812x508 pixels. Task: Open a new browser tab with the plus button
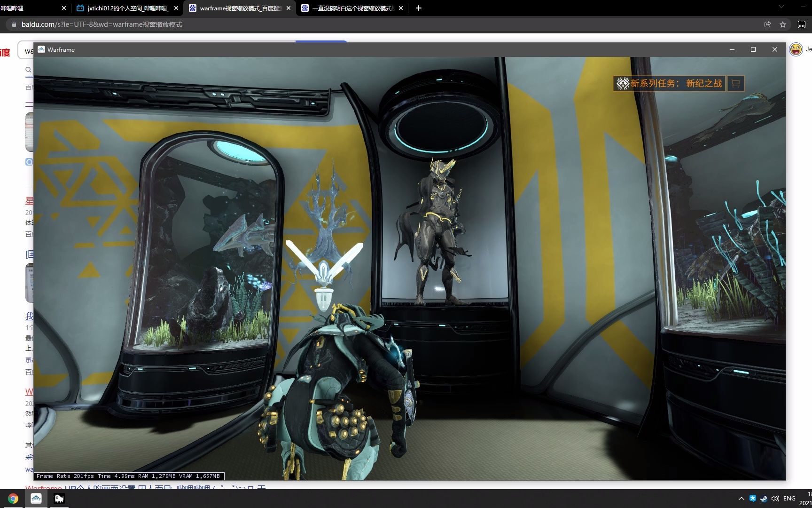click(419, 8)
